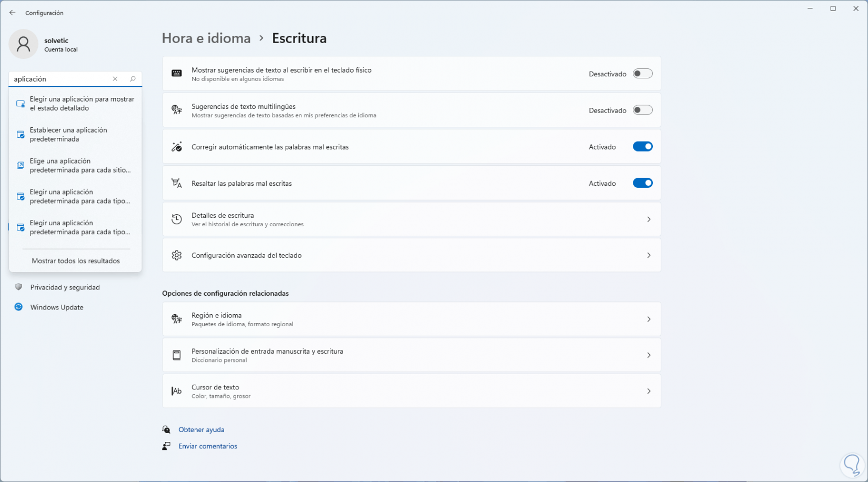Image resolution: width=868 pixels, height=482 pixels.
Task: Click the Obtener ayuda help icon
Action: [166, 429]
